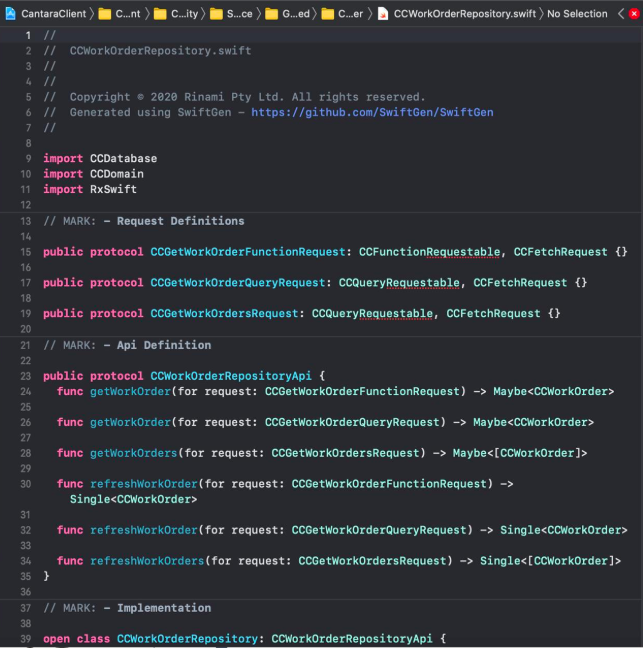Open the C...er folder icon in breadcrumb

pos(328,13)
